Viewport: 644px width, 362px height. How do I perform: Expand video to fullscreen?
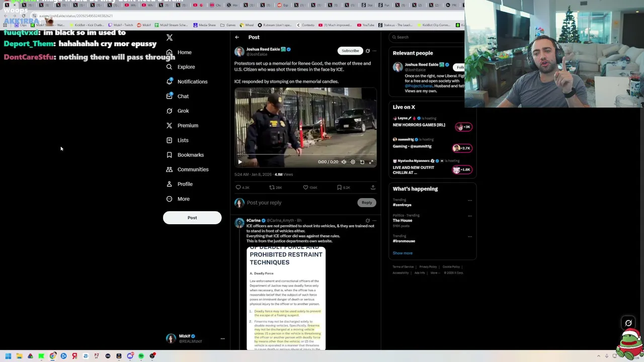tap(371, 162)
